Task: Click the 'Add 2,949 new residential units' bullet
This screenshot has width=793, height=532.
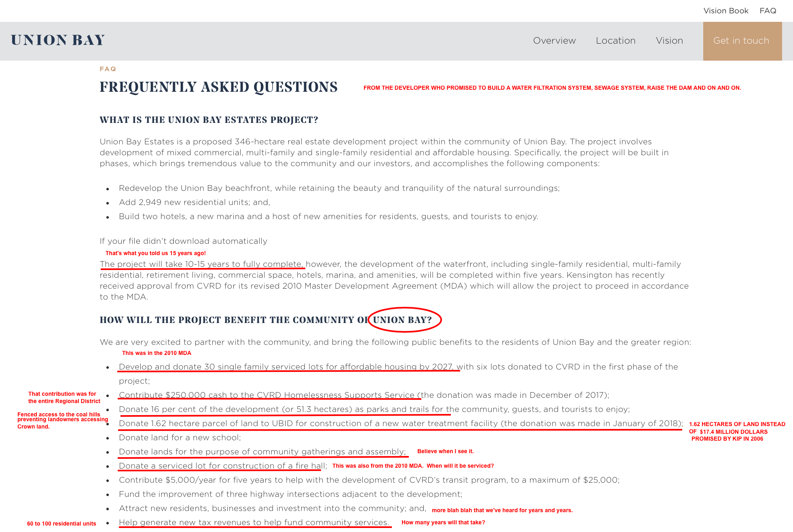Action: point(194,203)
